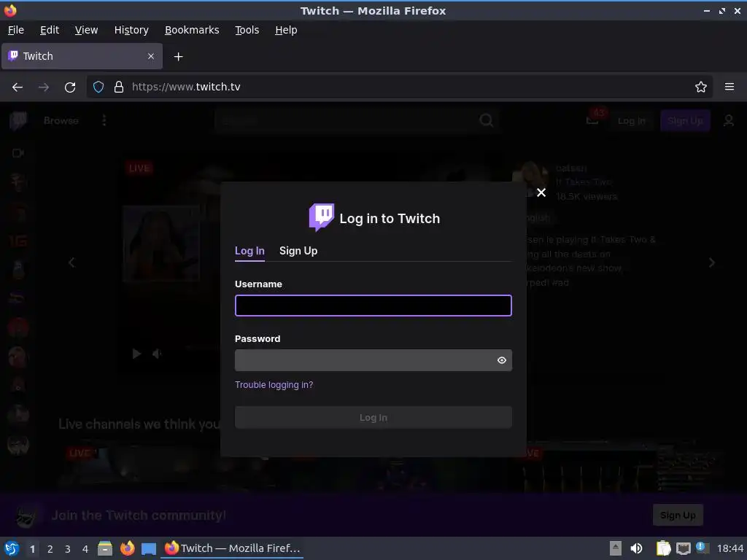
Task: Open tracking protection shield icon
Action: click(x=98, y=87)
